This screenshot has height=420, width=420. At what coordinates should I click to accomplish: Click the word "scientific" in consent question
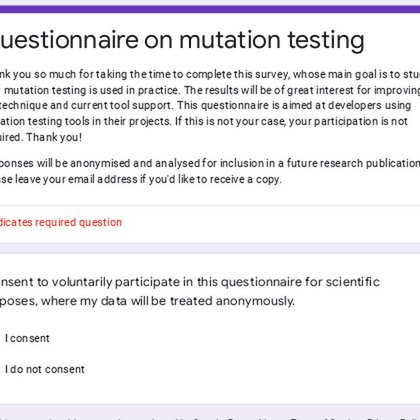(353, 282)
